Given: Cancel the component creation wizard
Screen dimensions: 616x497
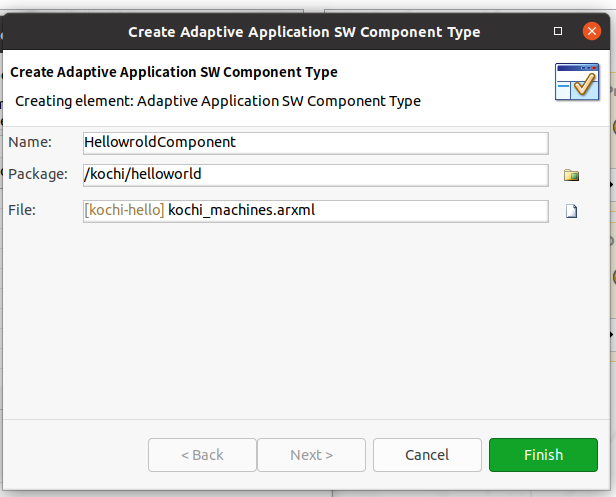Looking at the screenshot, I should pyautogui.click(x=427, y=455).
